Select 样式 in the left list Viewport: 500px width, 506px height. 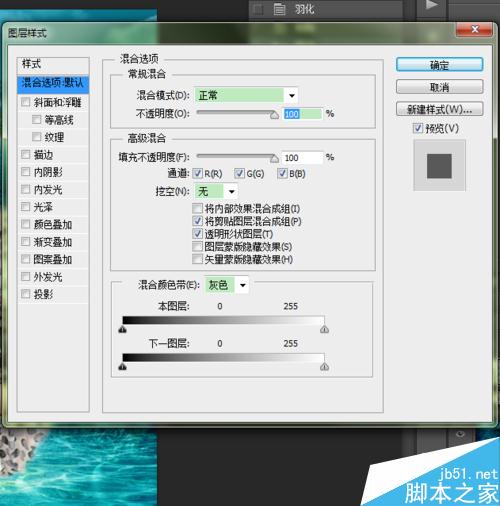pos(53,64)
